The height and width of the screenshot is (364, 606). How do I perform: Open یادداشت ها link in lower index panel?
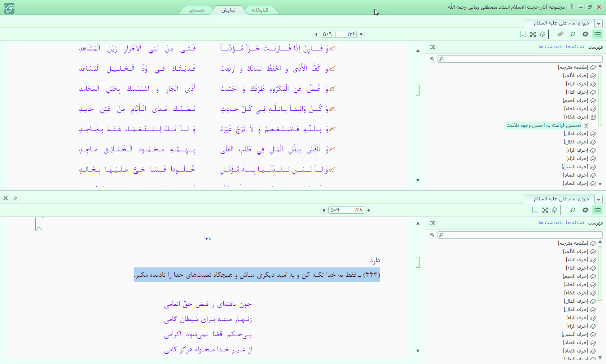click(x=550, y=223)
